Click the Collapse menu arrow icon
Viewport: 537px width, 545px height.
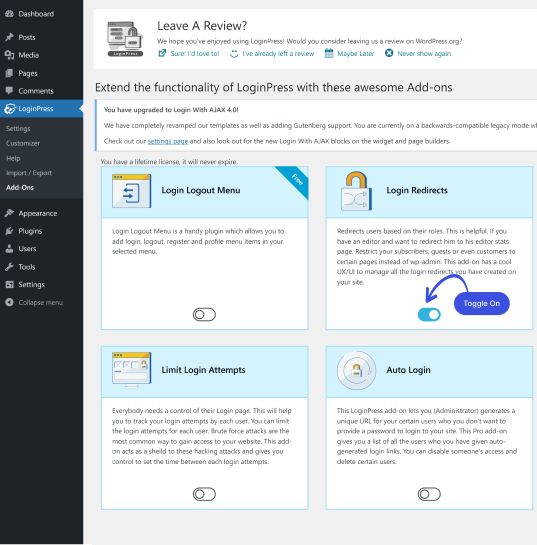[x=9, y=302]
